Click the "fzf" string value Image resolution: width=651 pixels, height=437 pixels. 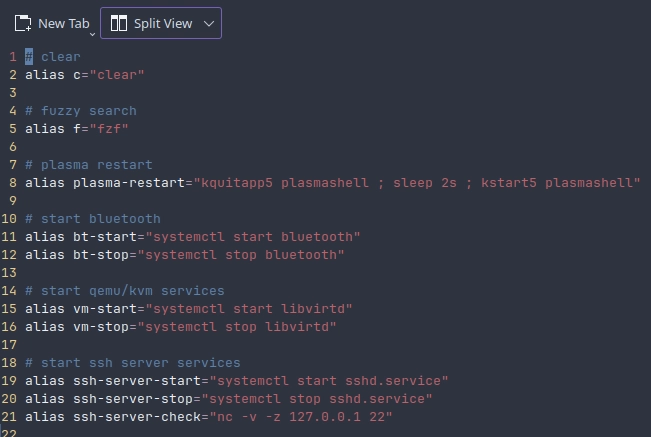(x=109, y=129)
